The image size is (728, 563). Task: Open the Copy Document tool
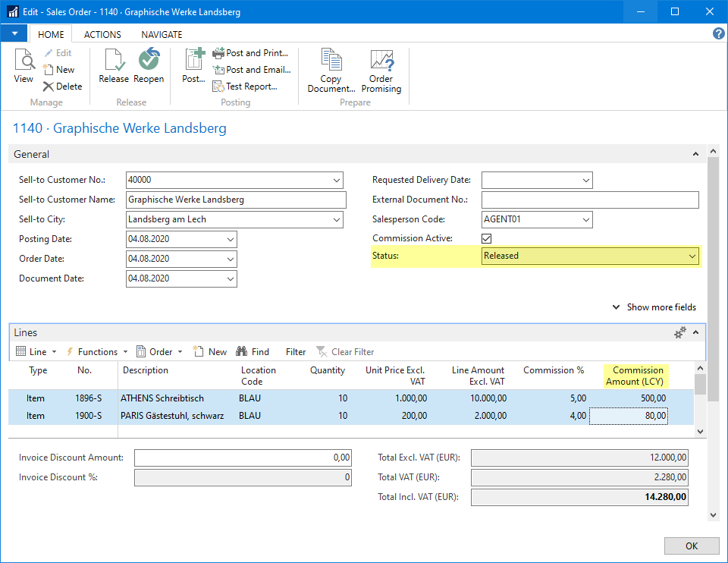(331, 71)
